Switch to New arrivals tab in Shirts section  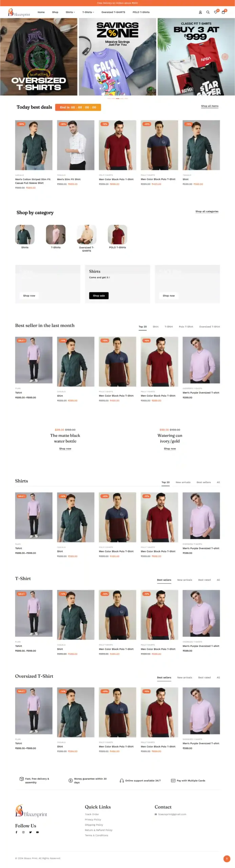coord(183,482)
